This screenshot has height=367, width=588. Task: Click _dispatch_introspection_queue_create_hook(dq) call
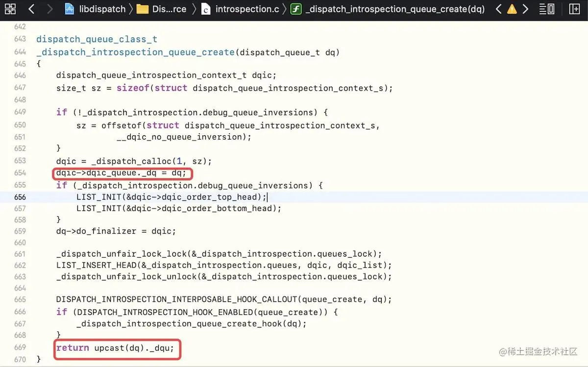coord(192,324)
